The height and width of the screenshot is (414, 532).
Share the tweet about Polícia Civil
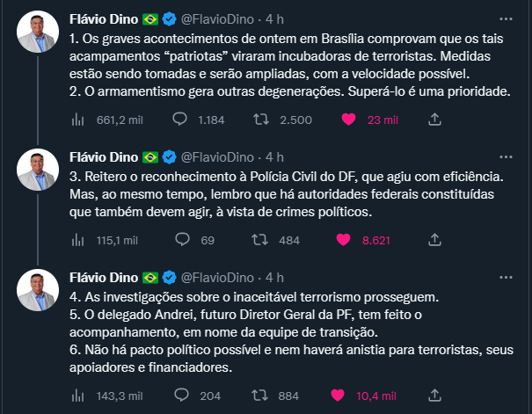(434, 238)
